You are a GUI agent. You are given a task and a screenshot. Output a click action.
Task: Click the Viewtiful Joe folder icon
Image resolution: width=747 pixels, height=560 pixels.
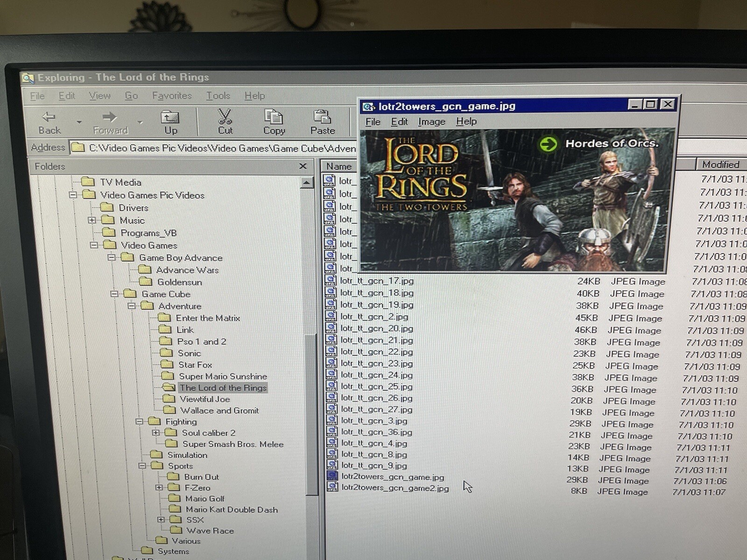tap(168, 399)
